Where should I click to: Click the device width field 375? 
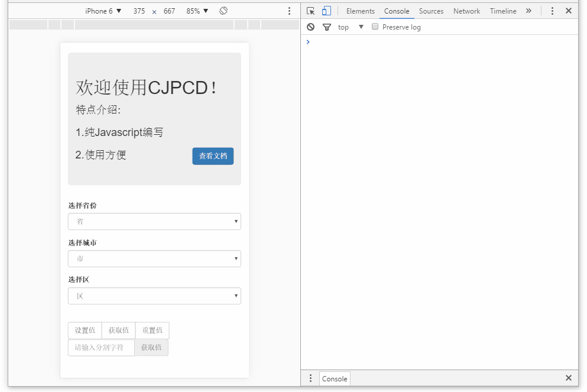click(x=139, y=11)
